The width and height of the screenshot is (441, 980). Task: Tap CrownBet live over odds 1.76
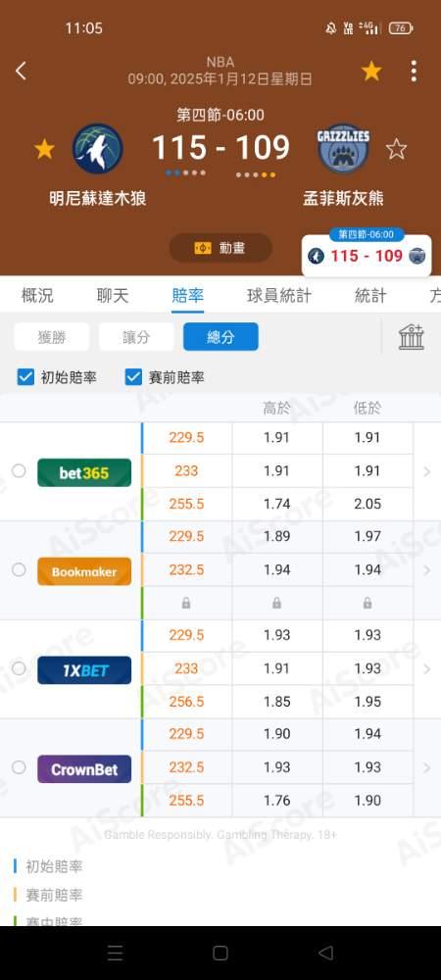276,801
